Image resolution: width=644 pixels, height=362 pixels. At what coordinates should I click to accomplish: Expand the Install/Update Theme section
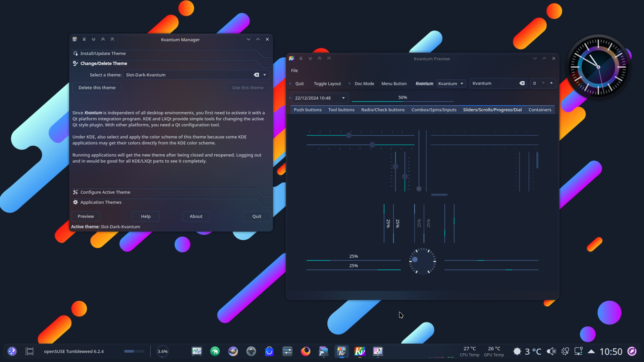170,53
